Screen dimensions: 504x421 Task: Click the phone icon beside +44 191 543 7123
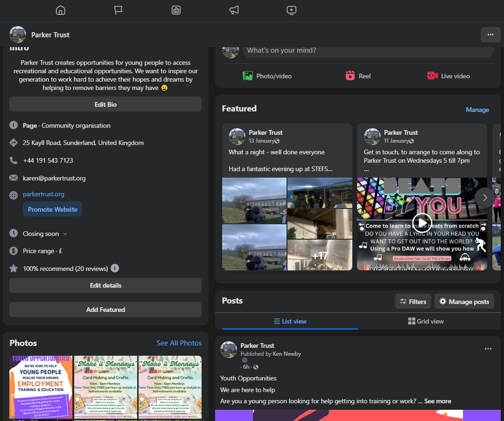coord(14,160)
